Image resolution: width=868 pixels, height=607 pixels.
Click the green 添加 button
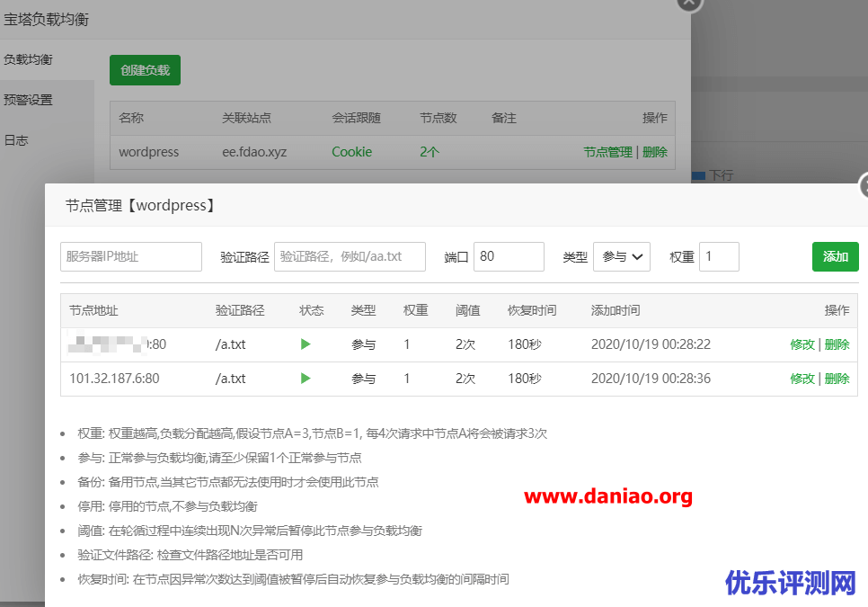(x=836, y=256)
